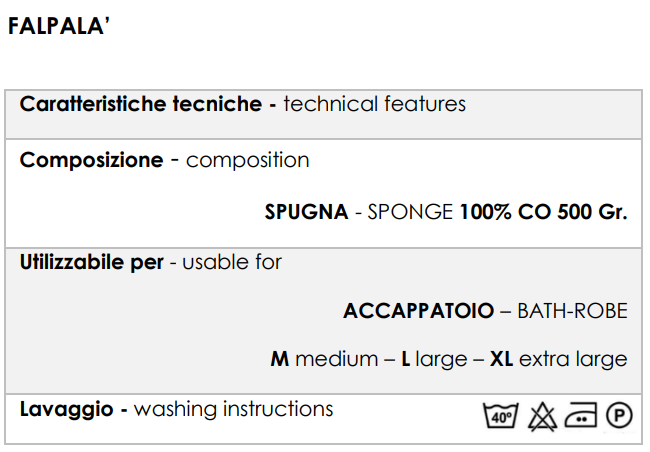The image size is (650, 452).
Task: Click the bold 'ACCAPPATOIO' text
Action: pyautogui.click(x=418, y=311)
